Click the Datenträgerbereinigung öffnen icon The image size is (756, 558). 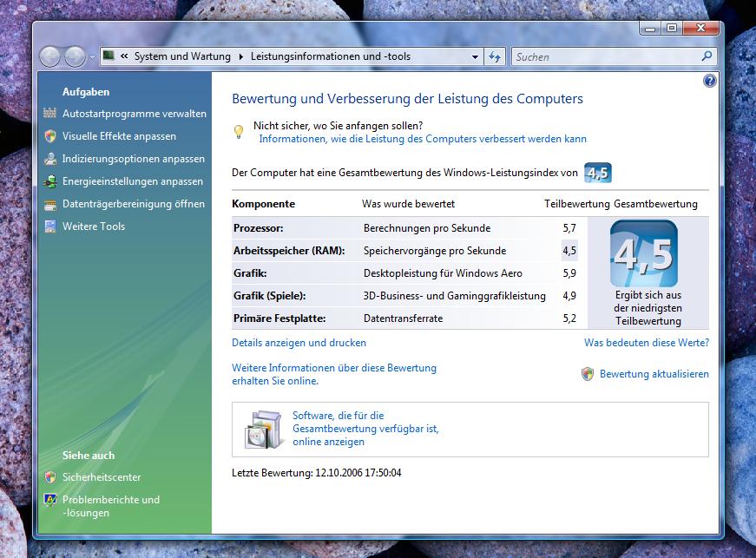[x=49, y=204]
